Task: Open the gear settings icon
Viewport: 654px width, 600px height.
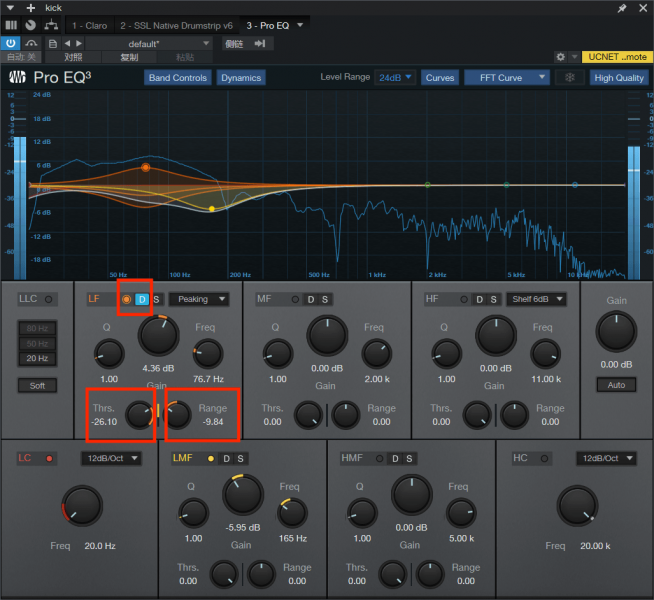Action: (561, 57)
